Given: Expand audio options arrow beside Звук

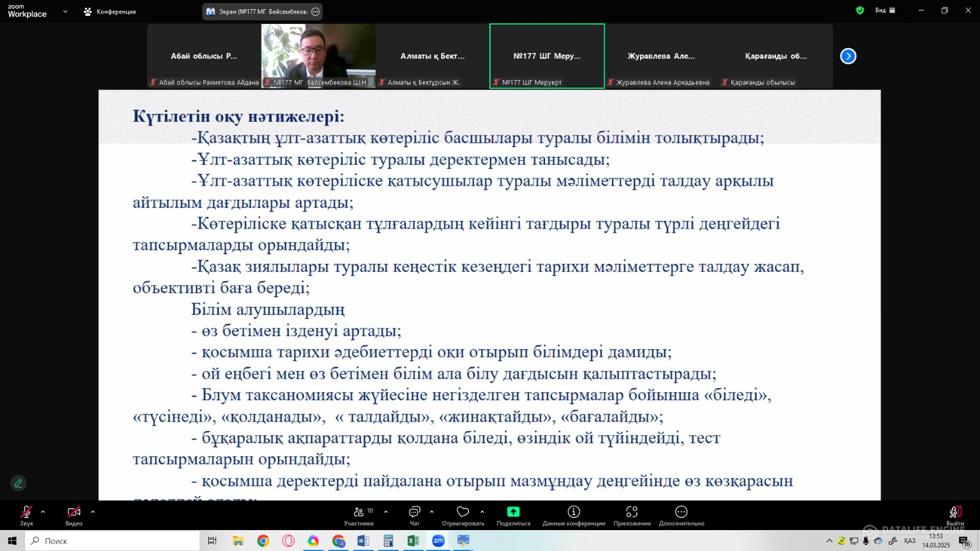Looking at the screenshot, I should 43,512.
